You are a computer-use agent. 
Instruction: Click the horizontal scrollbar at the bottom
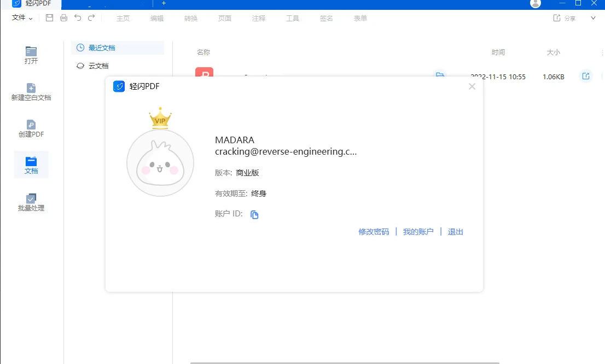point(345,361)
